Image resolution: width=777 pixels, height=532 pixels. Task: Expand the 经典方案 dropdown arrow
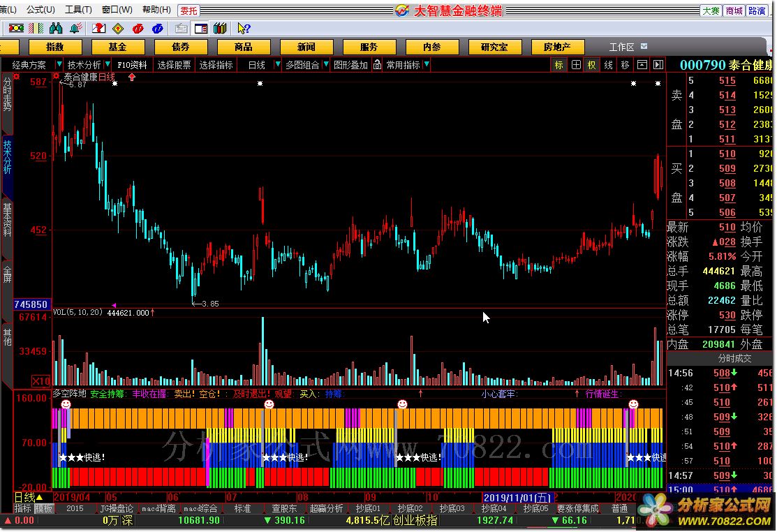[x=59, y=64]
